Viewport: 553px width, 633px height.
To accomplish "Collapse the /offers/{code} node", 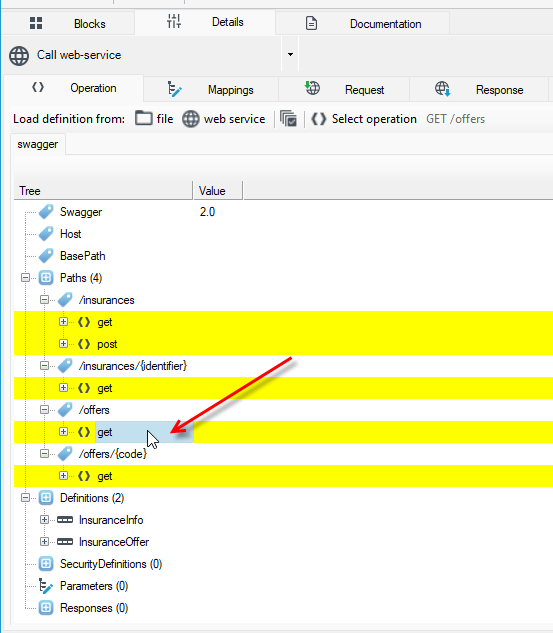I will (x=44, y=454).
